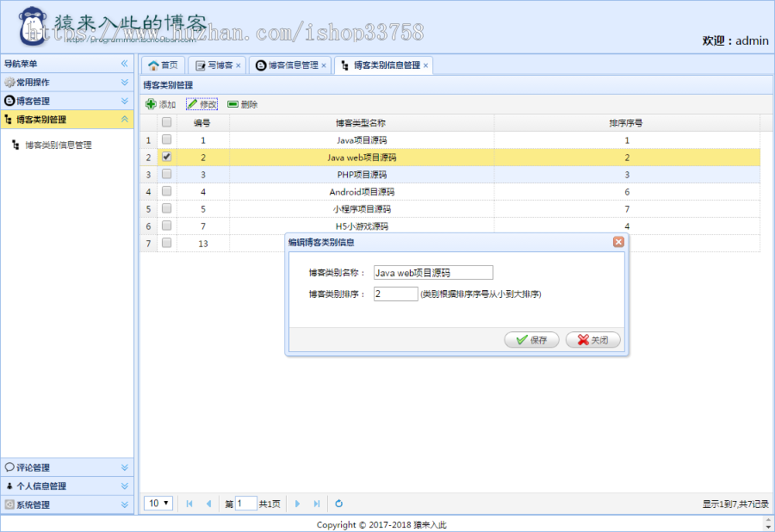Click the refresh icon in the pagination bar
Screen dimensions: 775x532
tap(338, 504)
